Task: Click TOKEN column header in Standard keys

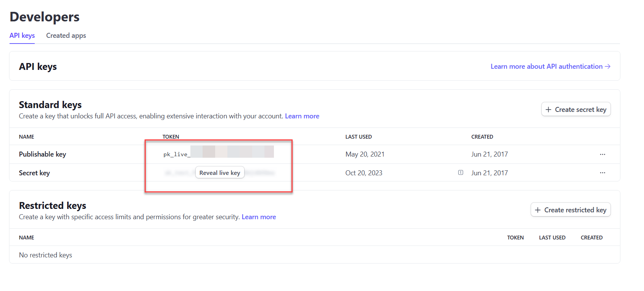Action: click(x=171, y=137)
